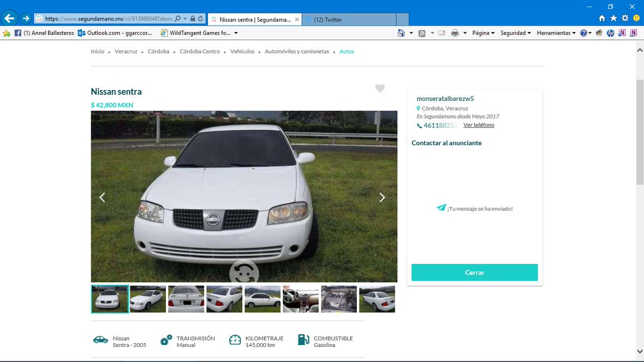Open WildTangent Games favorites bookmark
The height and width of the screenshot is (362, 644).
pyautogui.click(x=195, y=33)
